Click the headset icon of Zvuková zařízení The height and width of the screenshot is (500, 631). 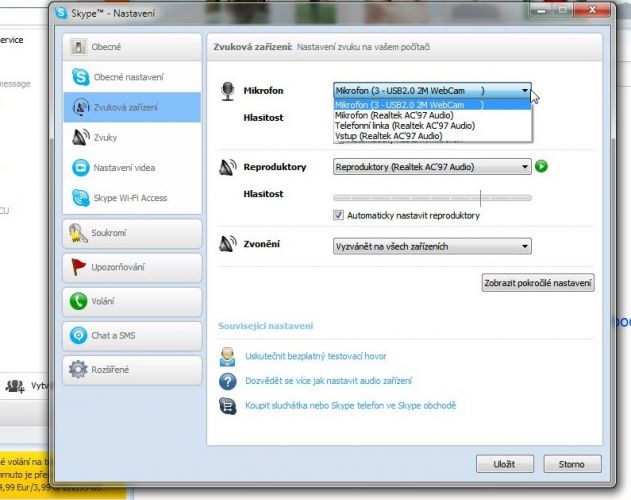click(80, 107)
